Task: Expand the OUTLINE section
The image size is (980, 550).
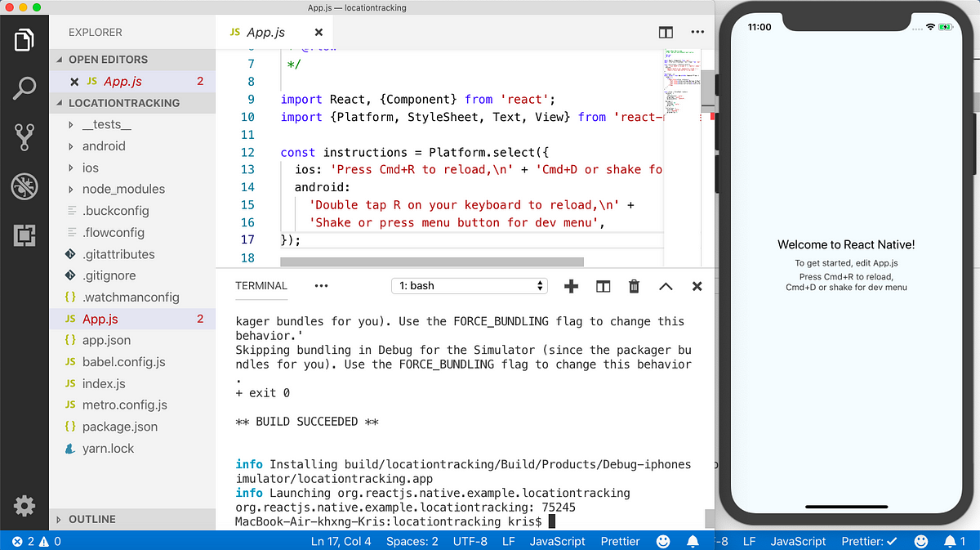Action: pyautogui.click(x=91, y=519)
